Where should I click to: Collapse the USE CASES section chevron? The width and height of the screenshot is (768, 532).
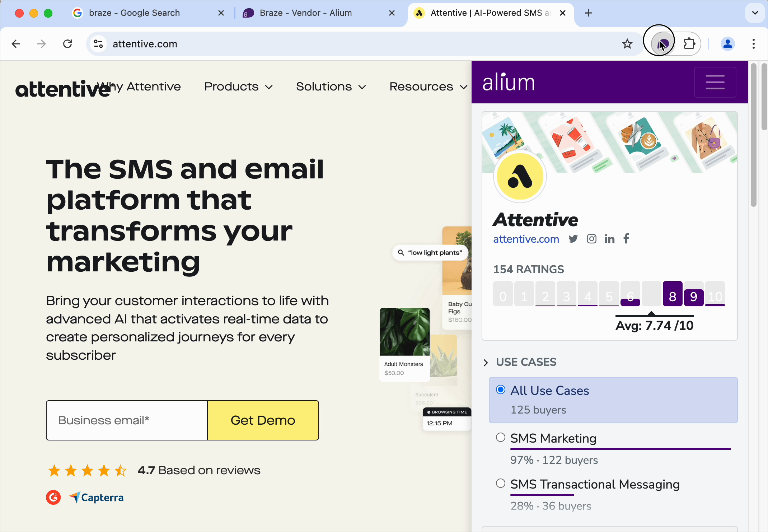[x=486, y=362]
